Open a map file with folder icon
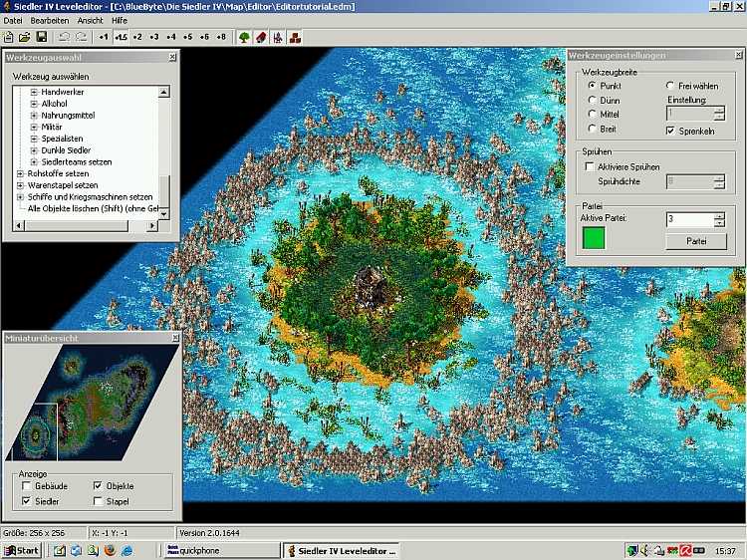The image size is (747, 560). click(24, 37)
